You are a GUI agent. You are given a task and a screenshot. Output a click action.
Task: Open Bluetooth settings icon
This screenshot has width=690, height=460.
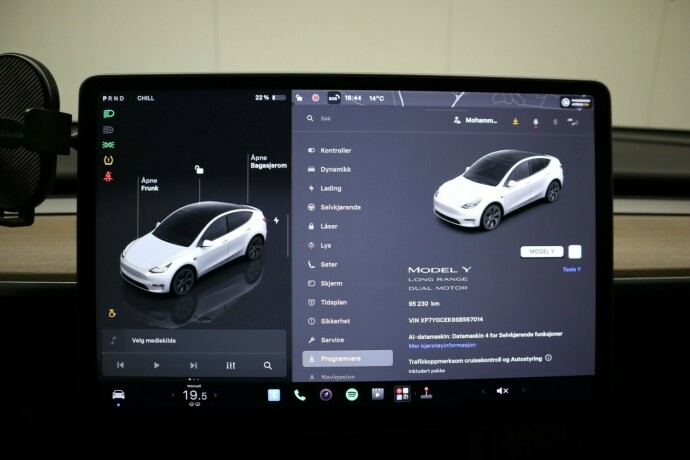(555, 122)
